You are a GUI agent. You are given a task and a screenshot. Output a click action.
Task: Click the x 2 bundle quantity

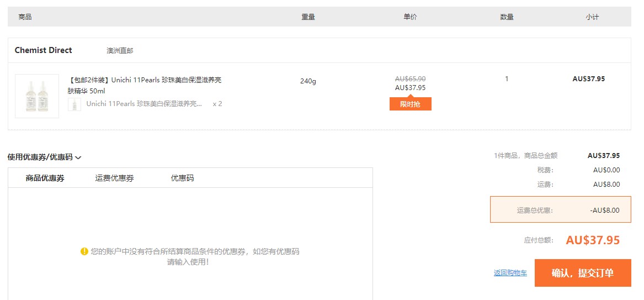point(217,103)
